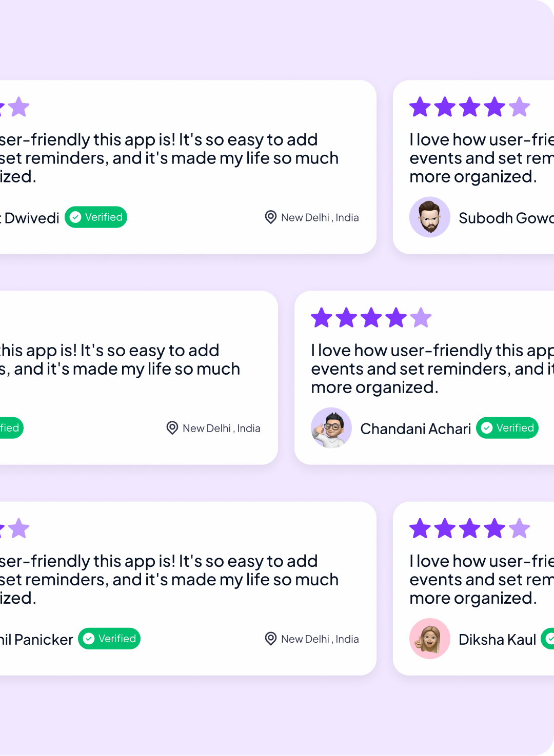Click the New Delhi, India location label on Dwivedi's card
The width and height of the screenshot is (554, 756).
tap(319, 217)
